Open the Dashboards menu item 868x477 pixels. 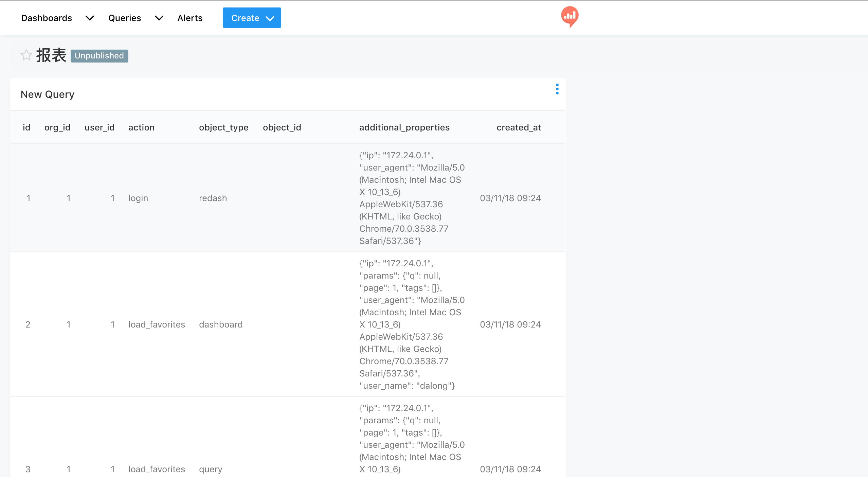click(47, 18)
